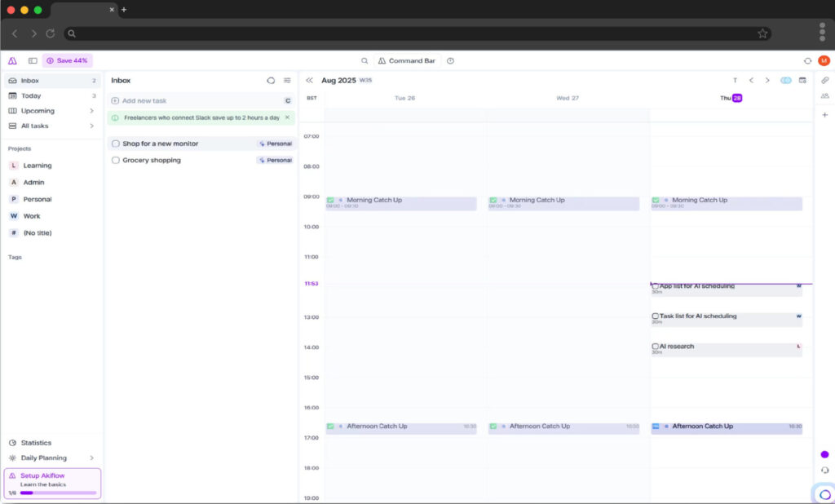Check off AI research task
The width and height of the screenshot is (835, 504).
[x=656, y=347]
